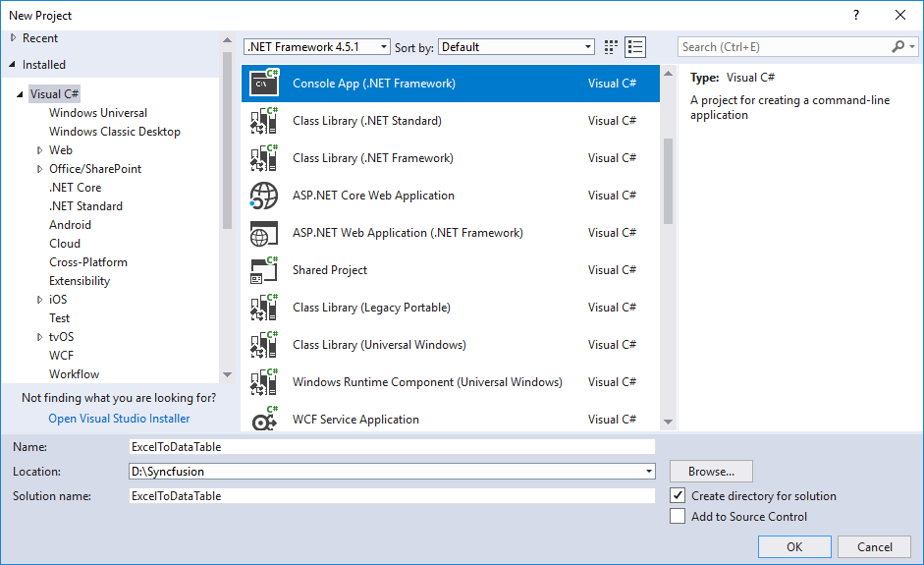Expand the Web tree node
The image size is (924, 565).
(39, 149)
